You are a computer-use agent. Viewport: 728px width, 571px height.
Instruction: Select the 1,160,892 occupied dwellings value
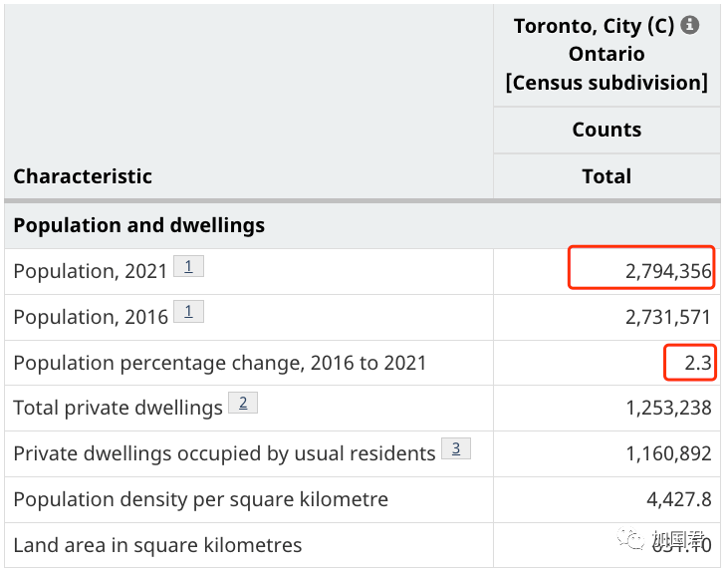pyautogui.click(x=668, y=453)
